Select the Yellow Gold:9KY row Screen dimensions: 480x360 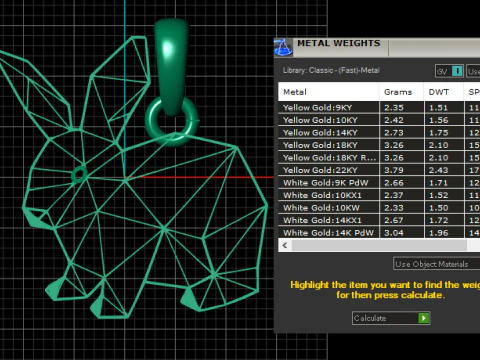pos(379,108)
